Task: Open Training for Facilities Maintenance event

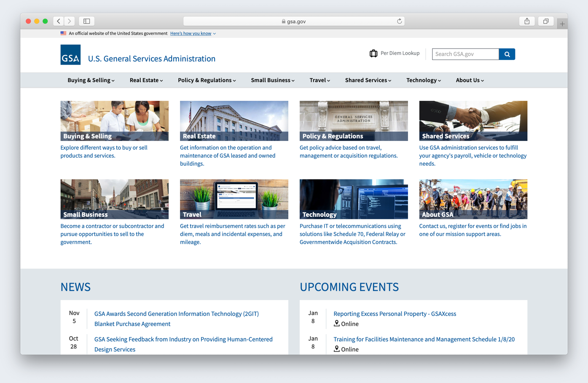Action: (x=424, y=339)
